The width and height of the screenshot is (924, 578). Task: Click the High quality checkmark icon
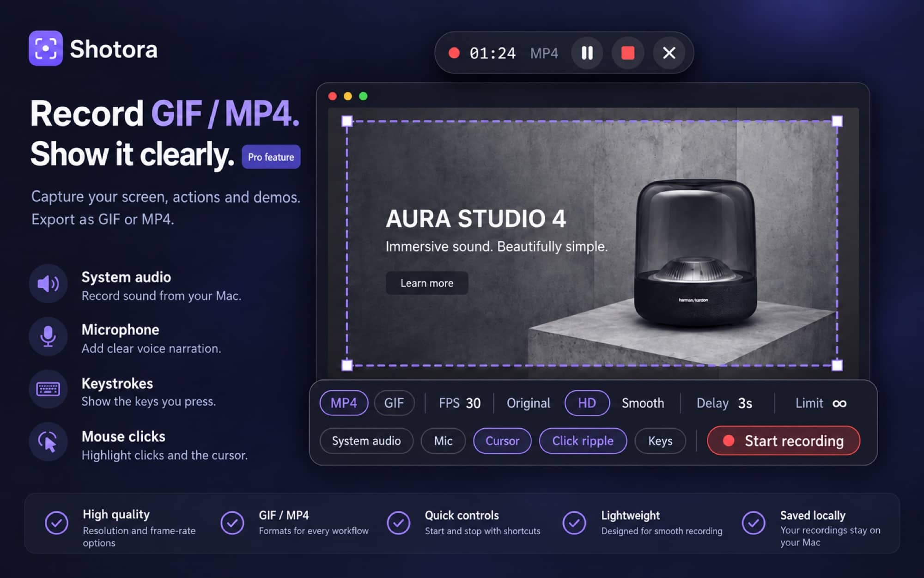coord(56,523)
